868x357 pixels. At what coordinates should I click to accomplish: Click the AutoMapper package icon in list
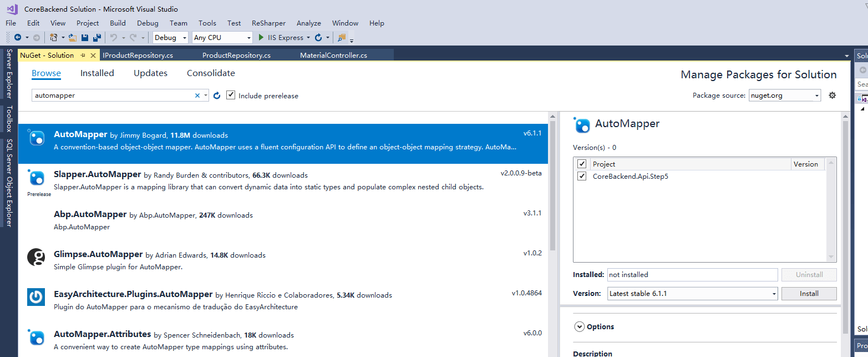coord(36,137)
